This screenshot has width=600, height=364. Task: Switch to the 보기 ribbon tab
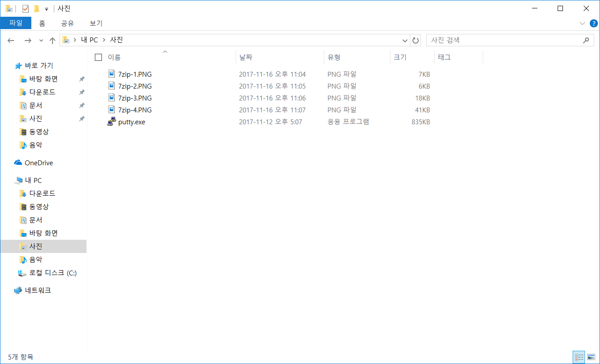(x=96, y=23)
